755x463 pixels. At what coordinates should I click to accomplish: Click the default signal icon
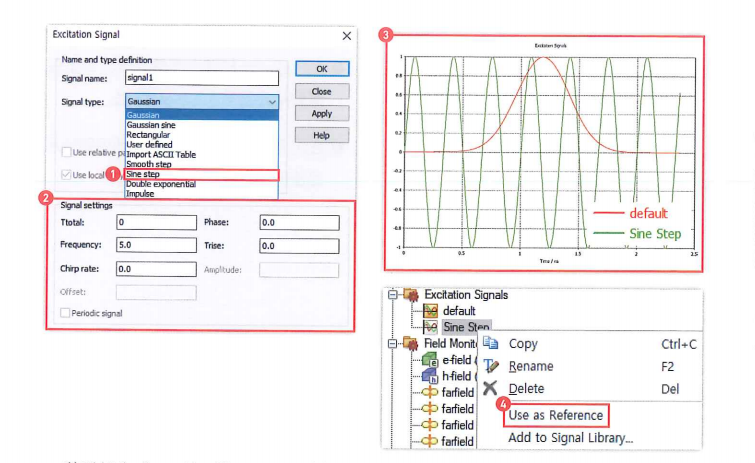pos(430,311)
